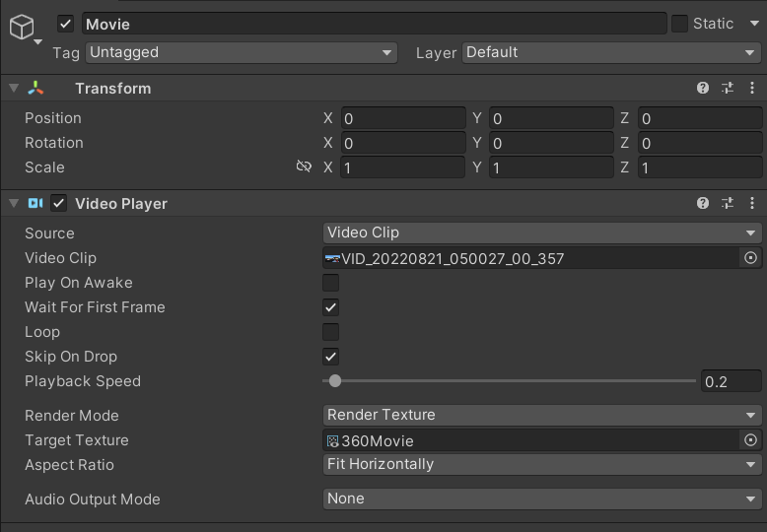Click the Position Y field
Viewport: 767px width, 532px height.
pyautogui.click(x=551, y=118)
